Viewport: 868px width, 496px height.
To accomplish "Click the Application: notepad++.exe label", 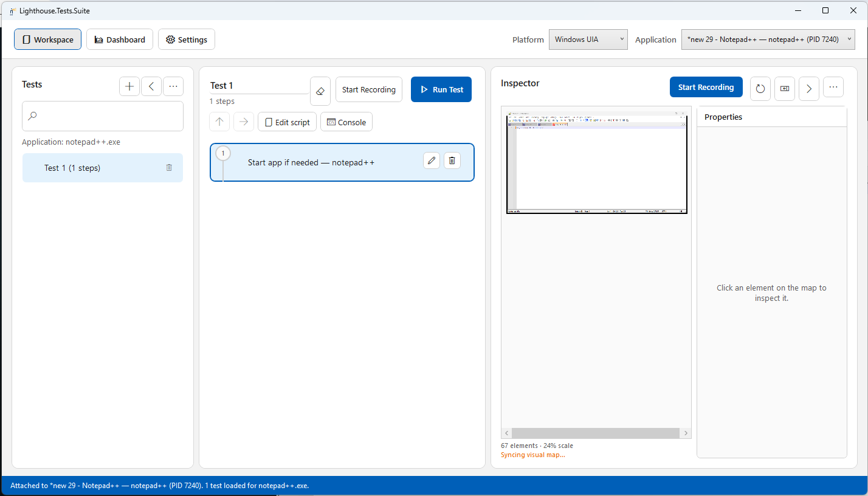I will point(71,142).
